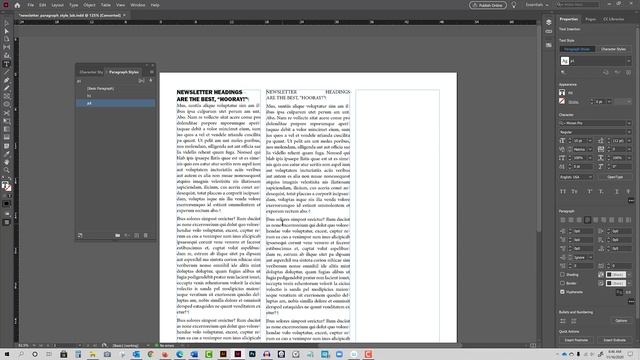This screenshot has width=640, height=360.
Task: Open the Essentials workspace dropdown
Action: coord(537,5)
